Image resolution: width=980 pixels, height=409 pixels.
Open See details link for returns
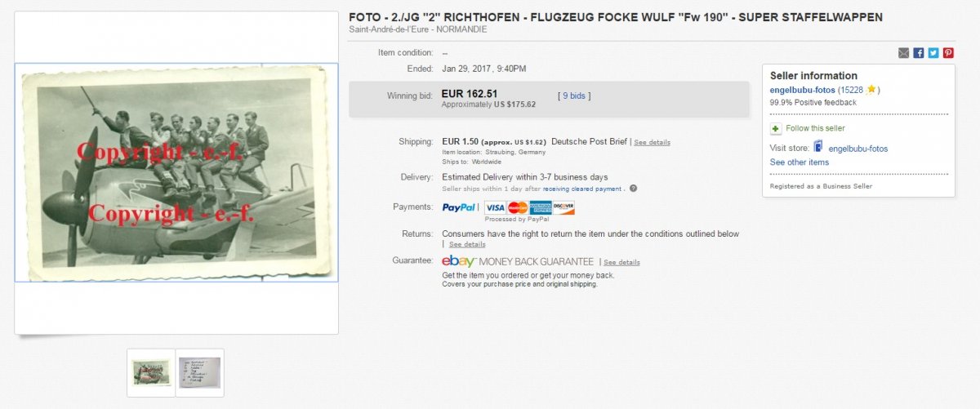(467, 244)
